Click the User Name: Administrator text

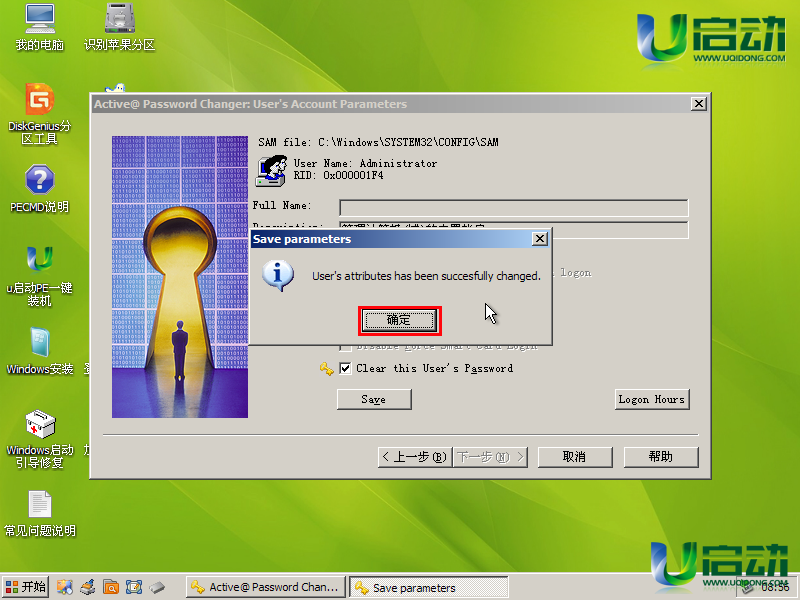tap(365, 163)
